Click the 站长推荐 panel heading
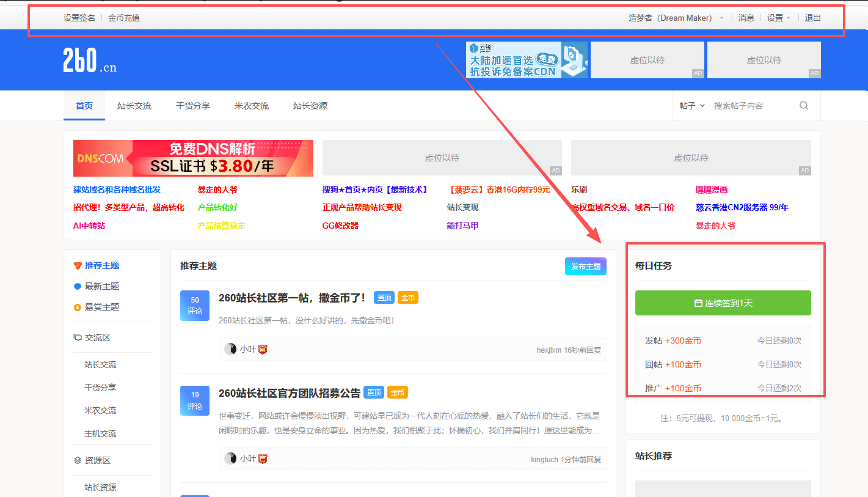This screenshot has width=868, height=497. [x=654, y=456]
